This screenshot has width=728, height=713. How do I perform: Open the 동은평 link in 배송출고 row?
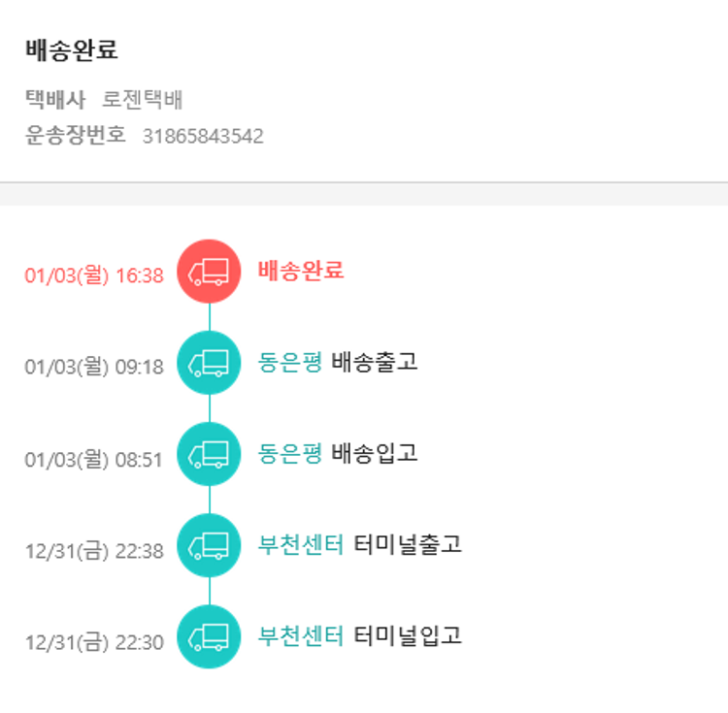point(289,363)
